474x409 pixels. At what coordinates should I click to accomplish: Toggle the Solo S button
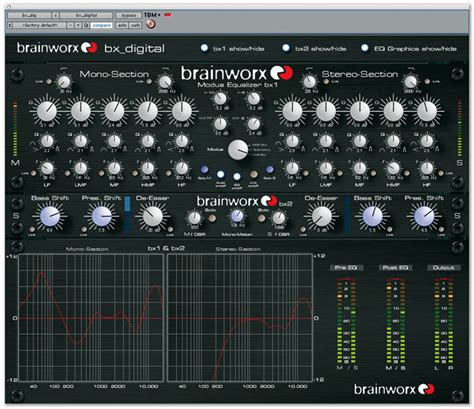click(x=270, y=170)
